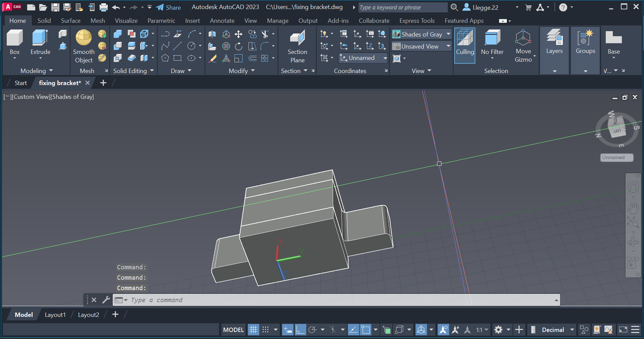Expand the Modify panel
644x339 pixels.
pyautogui.click(x=242, y=71)
